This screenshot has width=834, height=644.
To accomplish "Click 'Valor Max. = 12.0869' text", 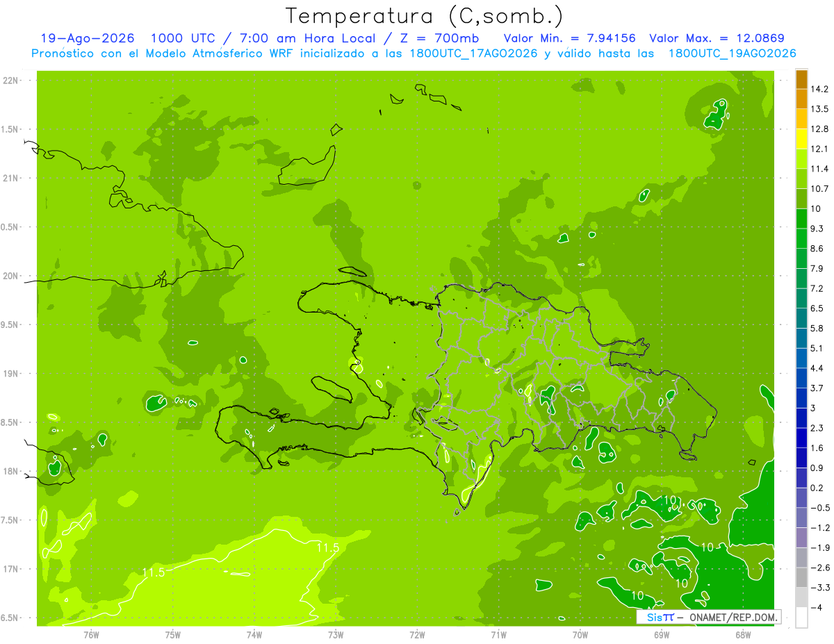I will pos(717,38).
